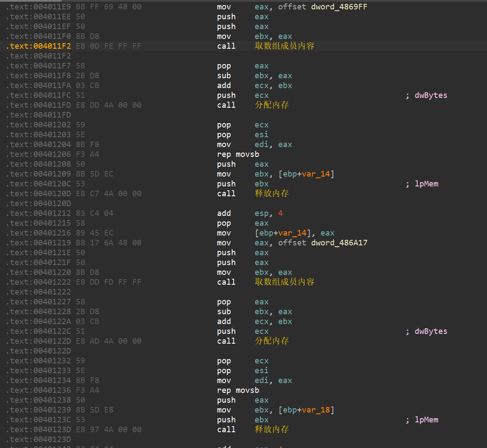Select var_18 operand at address 00401239
Image resolution: width=487 pixels, height=448 pixels.
[316, 410]
